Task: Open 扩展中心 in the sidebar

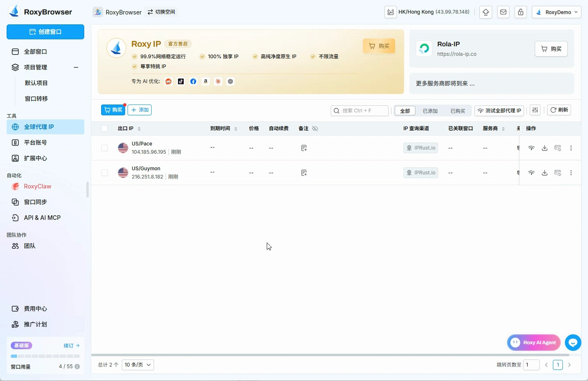Action: click(45, 158)
